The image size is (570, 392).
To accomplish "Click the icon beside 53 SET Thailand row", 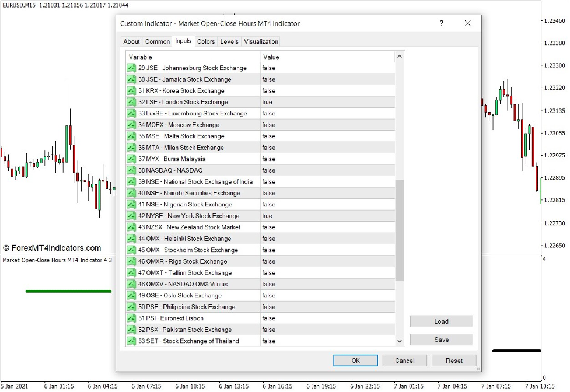I will [131, 341].
